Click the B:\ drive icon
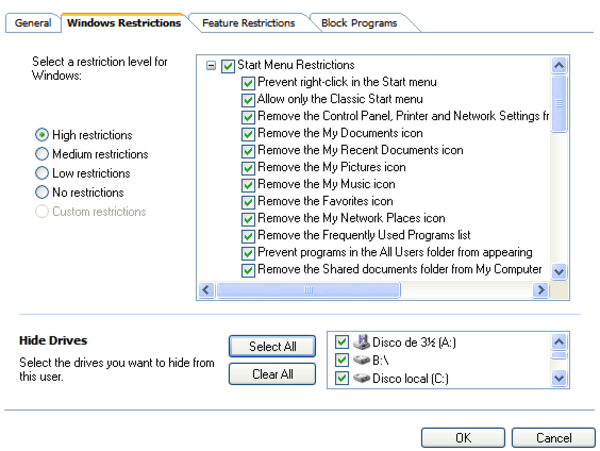 coord(362,359)
